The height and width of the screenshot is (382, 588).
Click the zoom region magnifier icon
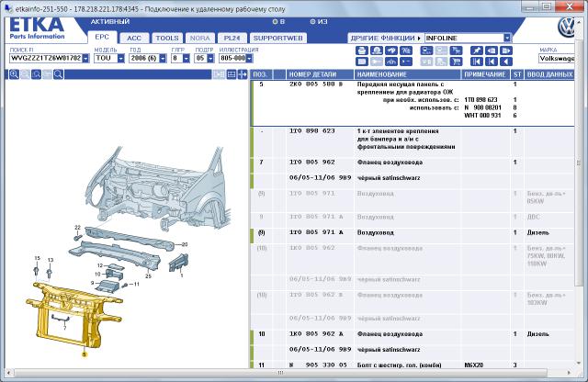coord(37,74)
